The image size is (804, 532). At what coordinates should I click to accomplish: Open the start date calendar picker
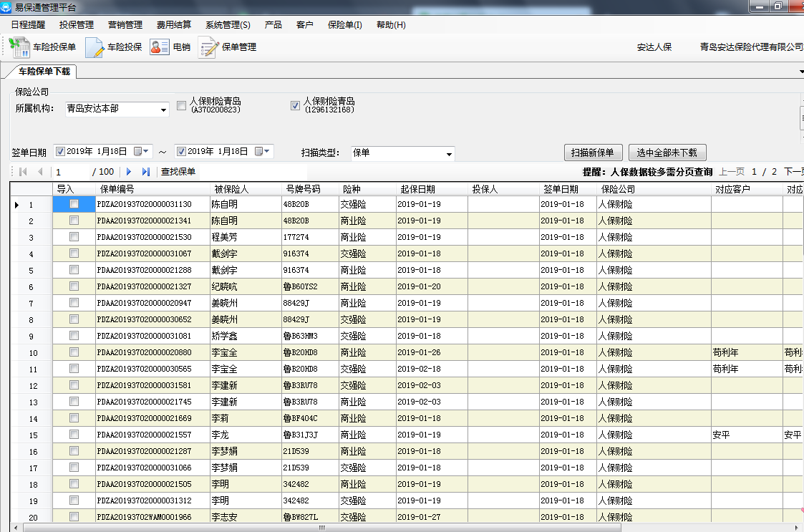point(142,152)
